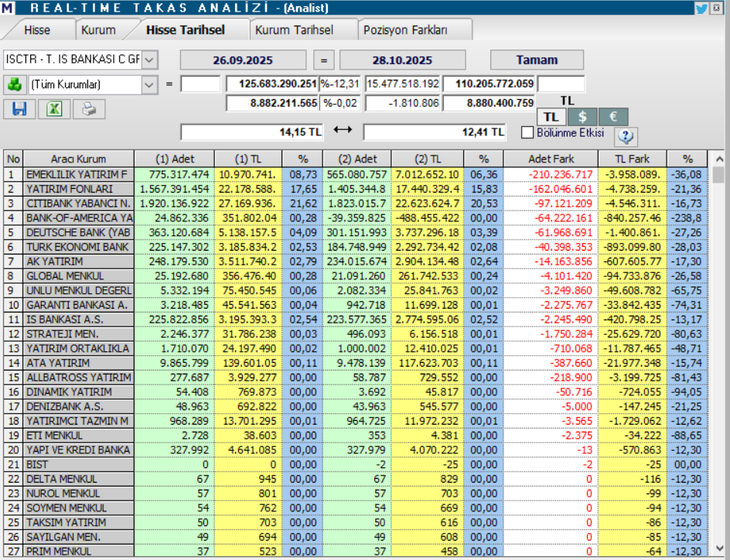Select TL currency toggle button
The width and height of the screenshot is (730, 560).
(x=551, y=117)
